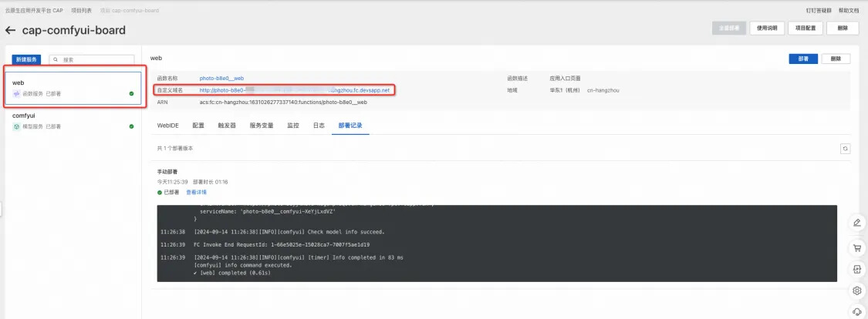The image size is (868, 319).
Task: Click the 今天11:25:39 deployment time text
Action: [x=172, y=182]
